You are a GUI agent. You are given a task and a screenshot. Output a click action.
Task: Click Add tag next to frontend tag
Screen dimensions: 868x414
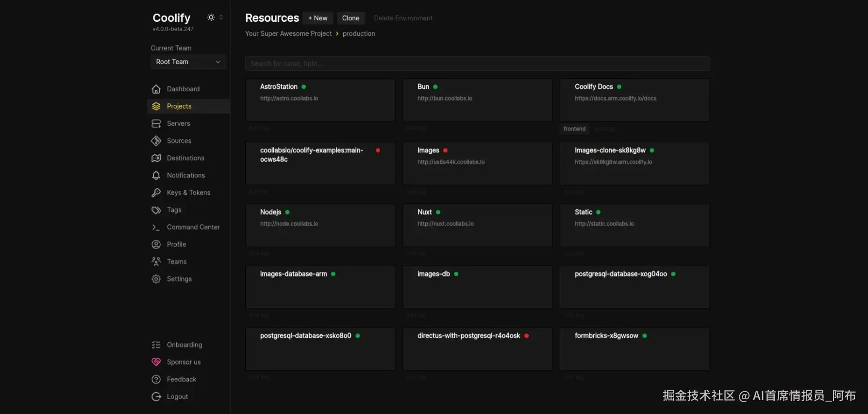point(604,129)
